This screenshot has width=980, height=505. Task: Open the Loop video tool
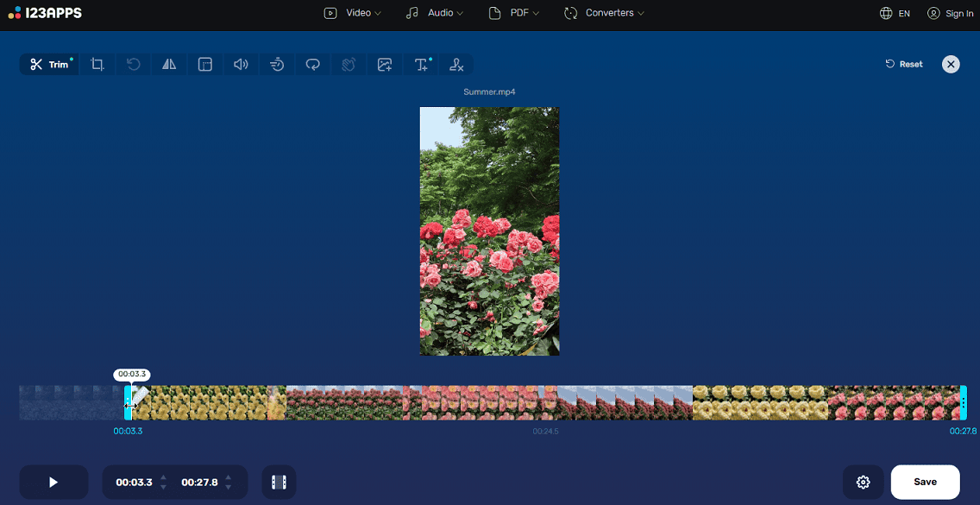[x=312, y=64]
